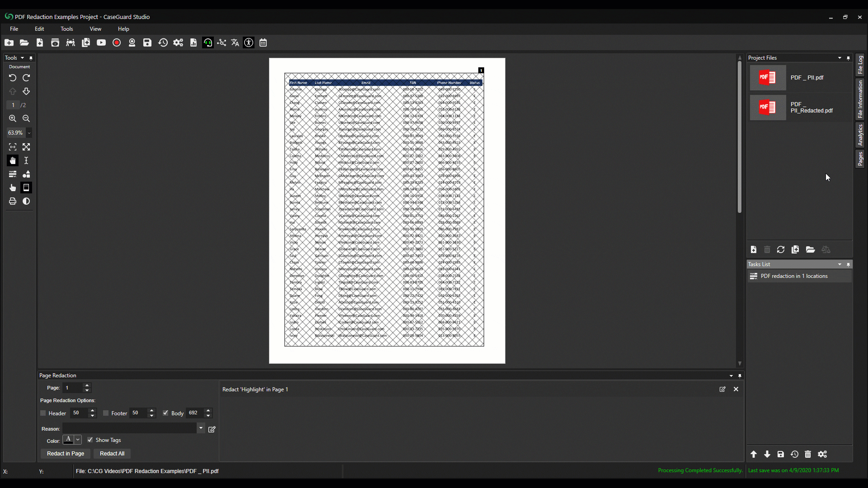This screenshot has height=488, width=868.
Task: Open the translation tool in the toolbar
Action: pyautogui.click(x=235, y=42)
